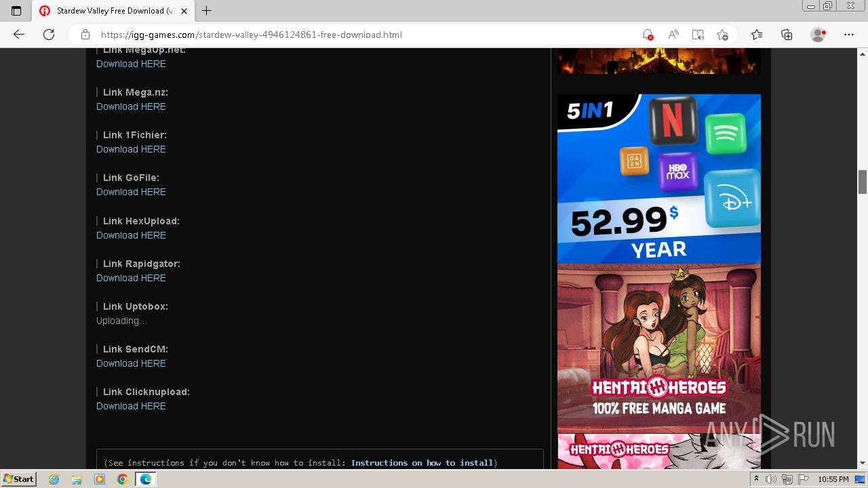Open the 5 in 1 52.99 year ad
The height and width of the screenshot is (488, 868).
[x=659, y=179]
